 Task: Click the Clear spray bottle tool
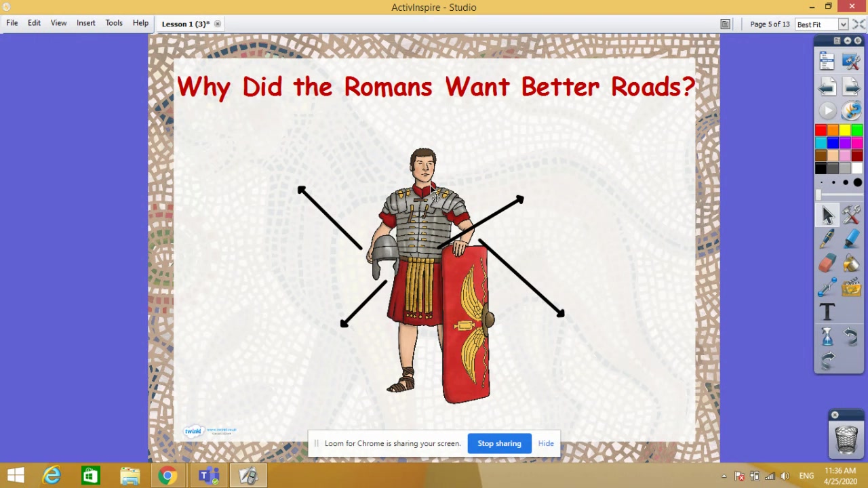click(827, 336)
